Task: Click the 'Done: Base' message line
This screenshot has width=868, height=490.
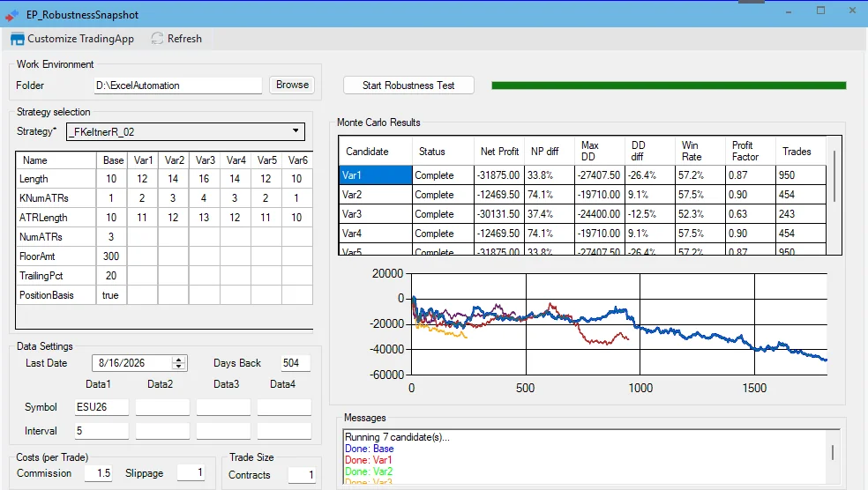Action: (370, 449)
